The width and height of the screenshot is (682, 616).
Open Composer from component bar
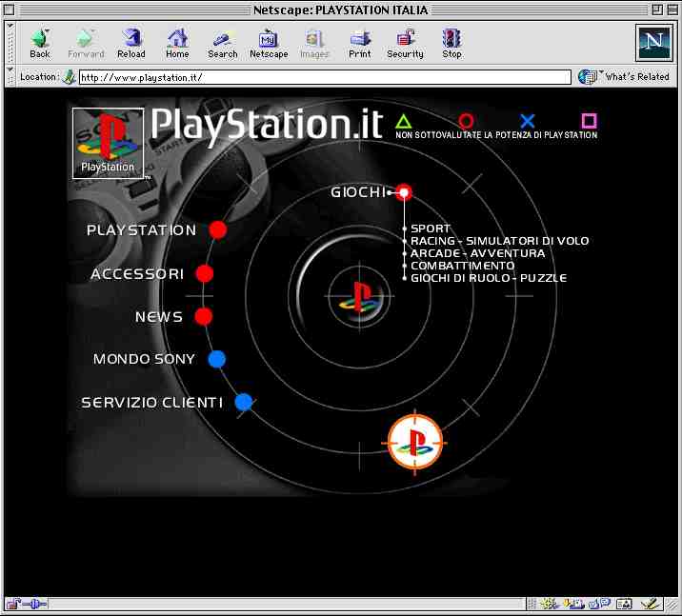[x=651, y=604]
